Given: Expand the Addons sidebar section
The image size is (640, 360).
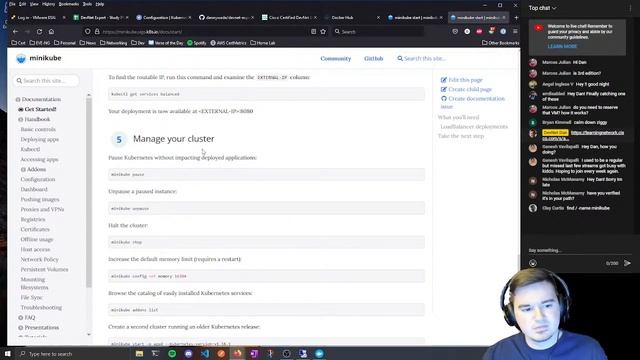Looking at the screenshot, I should pyautogui.click(x=23, y=169).
